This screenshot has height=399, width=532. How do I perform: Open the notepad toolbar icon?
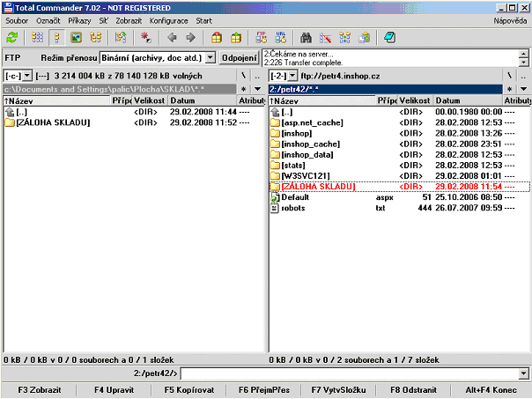[389, 37]
